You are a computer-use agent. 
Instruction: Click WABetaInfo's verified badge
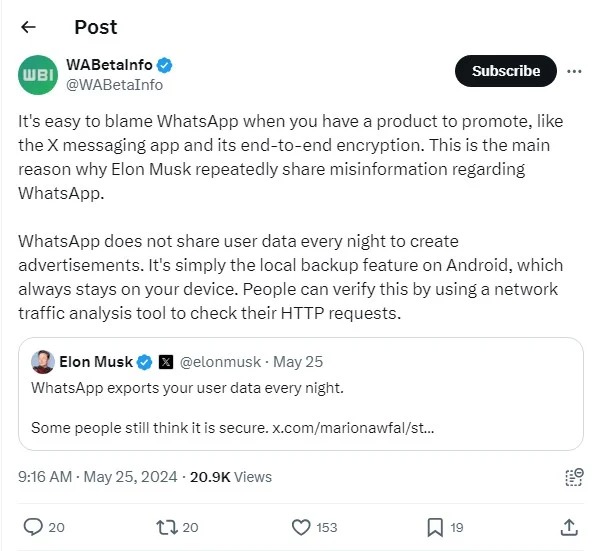(165, 66)
